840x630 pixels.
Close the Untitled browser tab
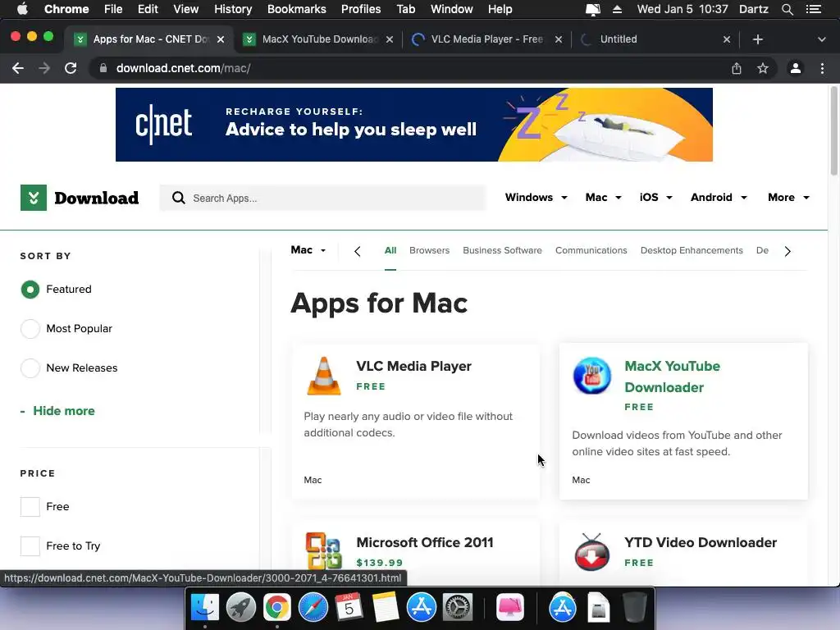(727, 39)
